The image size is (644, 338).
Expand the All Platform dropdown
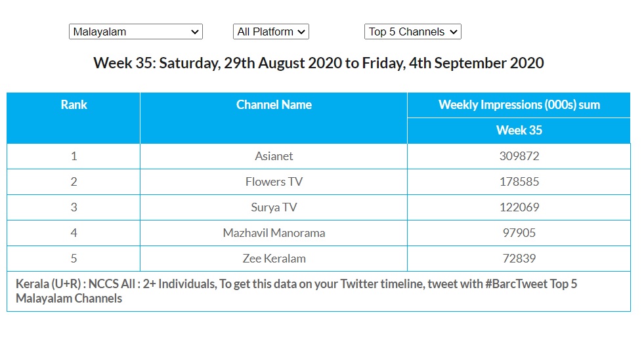pyautogui.click(x=270, y=32)
